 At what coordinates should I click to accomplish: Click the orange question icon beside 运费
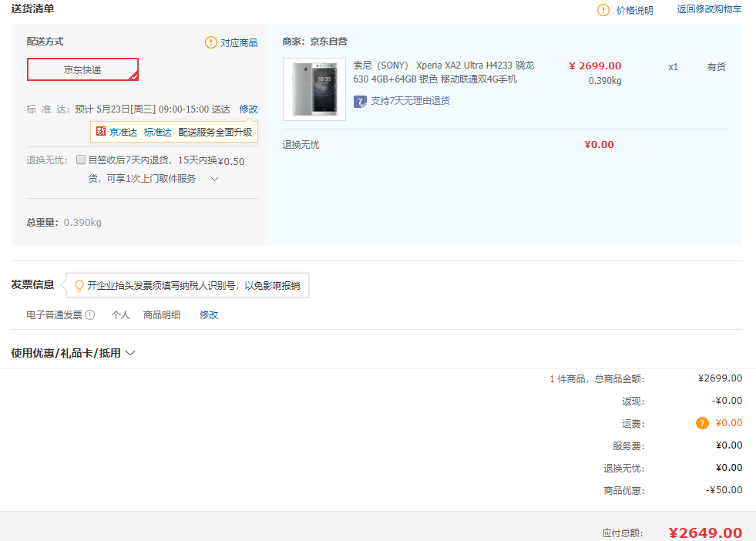(702, 423)
